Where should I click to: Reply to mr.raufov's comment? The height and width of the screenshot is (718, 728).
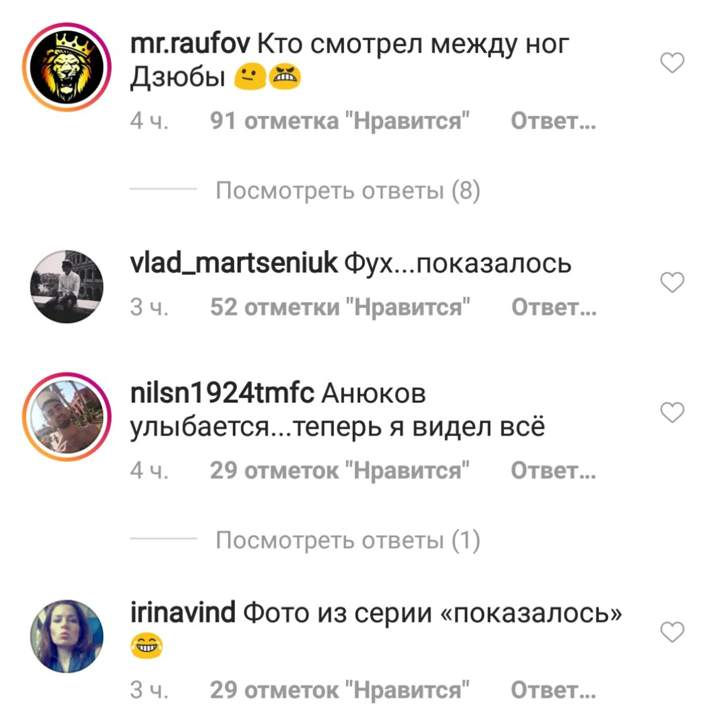[x=553, y=121]
